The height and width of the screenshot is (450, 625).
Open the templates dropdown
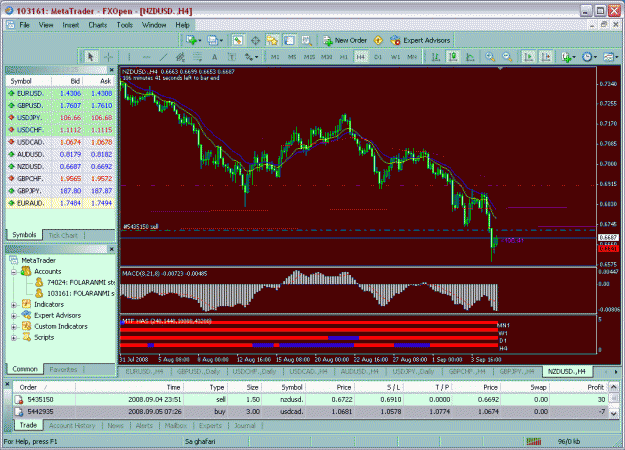(610, 57)
